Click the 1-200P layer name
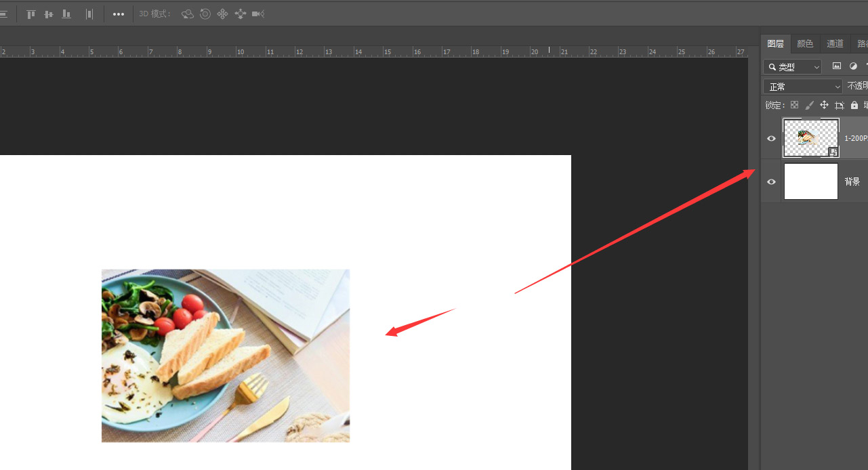This screenshot has width=868, height=470. tap(856, 138)
